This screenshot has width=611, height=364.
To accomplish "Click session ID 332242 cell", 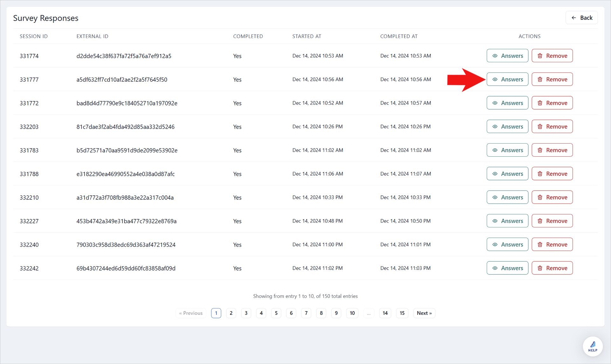I will [29, 268].
